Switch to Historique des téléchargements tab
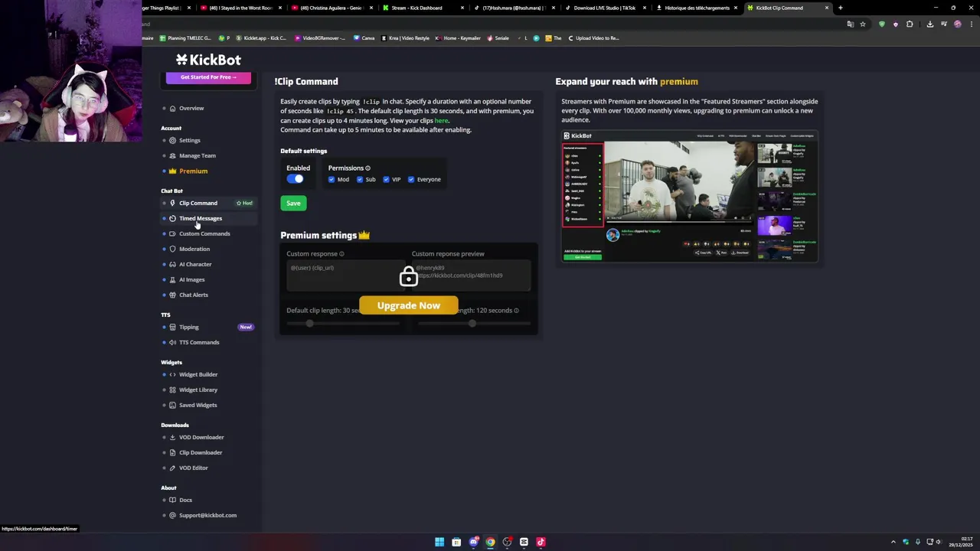Image resolution: width=980 pixels, height=551 pixels. pos(697,8)
